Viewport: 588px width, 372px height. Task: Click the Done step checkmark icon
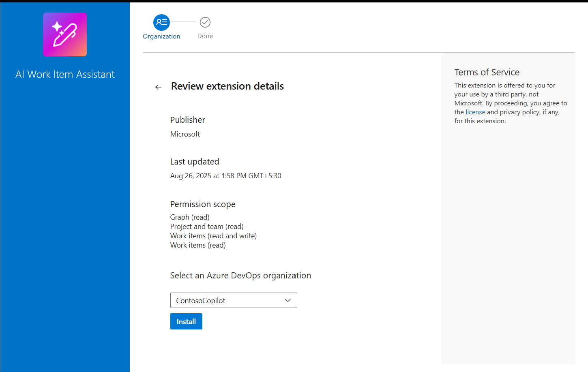(205, 22)
